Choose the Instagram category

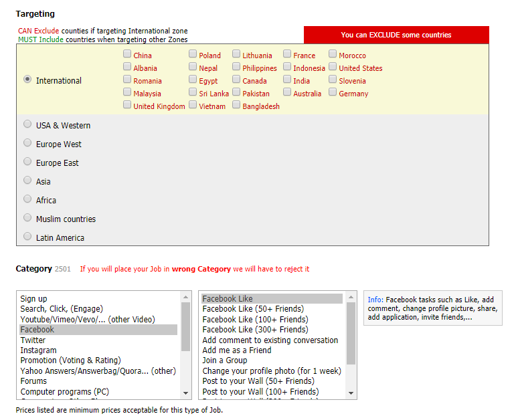(x=98, y=350)
